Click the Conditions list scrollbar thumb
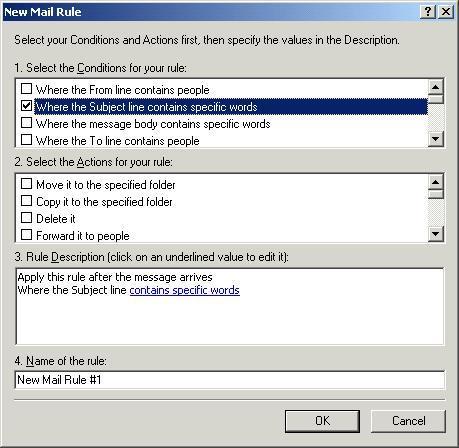459x448 pixels. point(436,99)
